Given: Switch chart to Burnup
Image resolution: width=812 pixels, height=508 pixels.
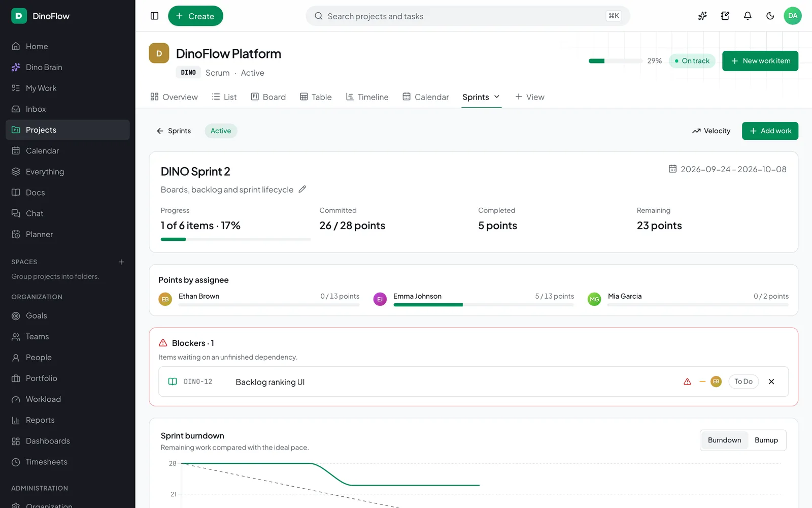Looking at the screenshot, I should tap(766, 440).
